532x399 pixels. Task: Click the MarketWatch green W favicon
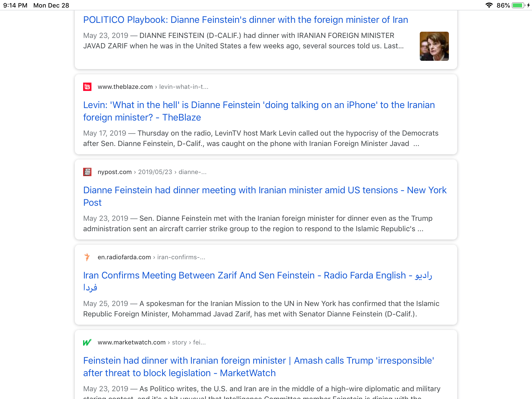tap(87, 342)
